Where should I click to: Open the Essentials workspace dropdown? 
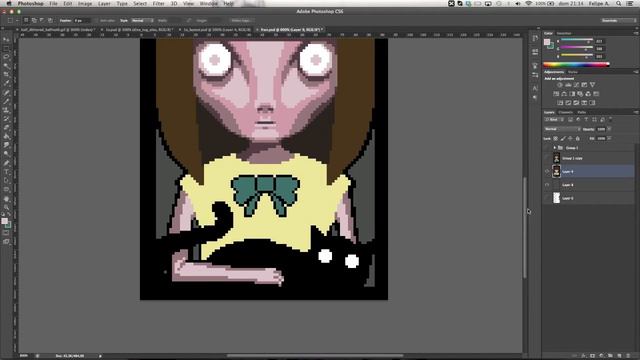click(618, 20)
